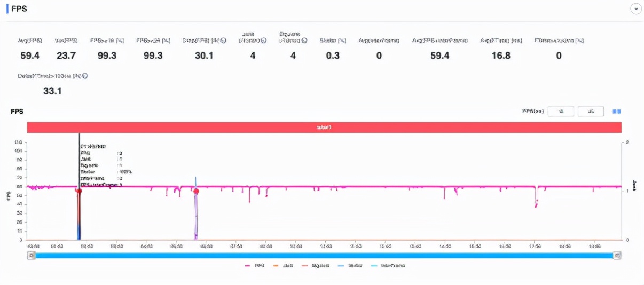Click the blue chart view icon

(x=617, y=112)
